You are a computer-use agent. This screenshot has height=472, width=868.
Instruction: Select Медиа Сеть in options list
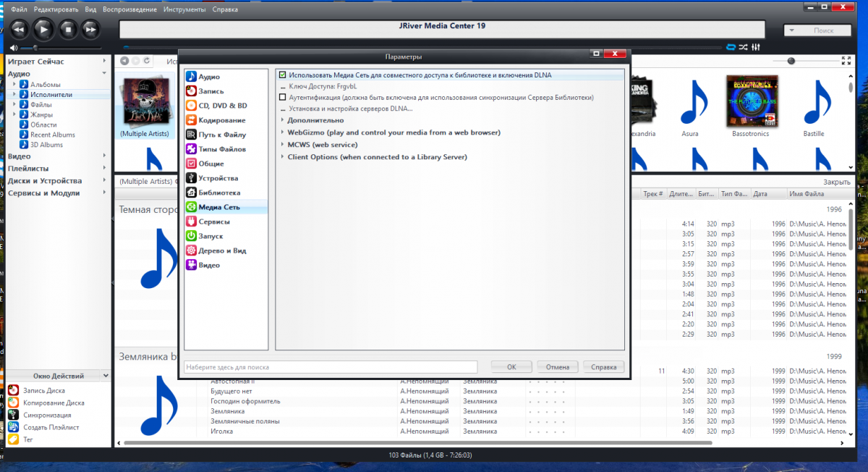(x=225, y=207)
